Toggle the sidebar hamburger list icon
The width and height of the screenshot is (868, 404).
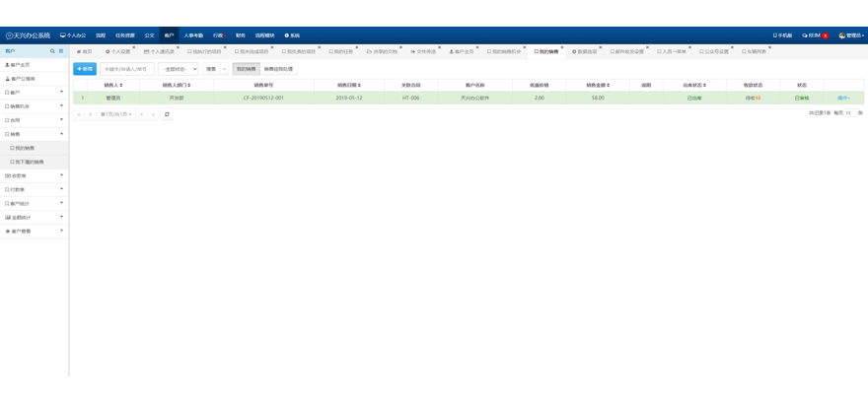click(x=61, y=51)
